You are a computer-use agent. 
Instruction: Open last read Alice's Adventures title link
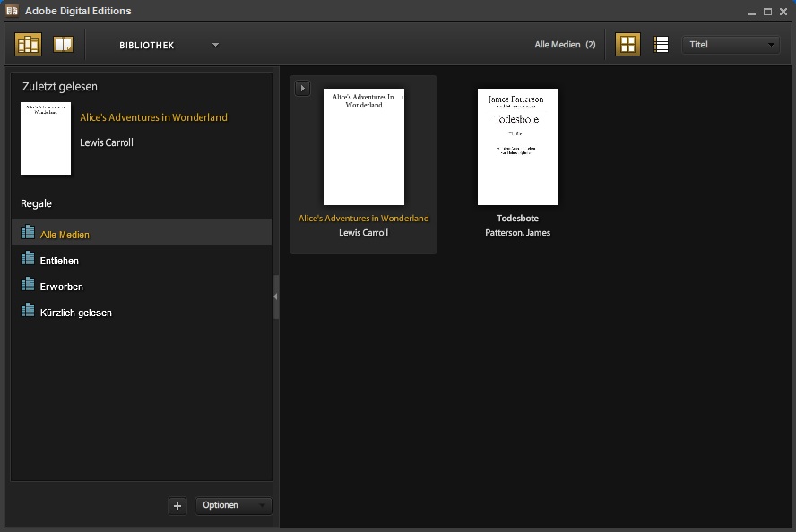tap(153, 117)
